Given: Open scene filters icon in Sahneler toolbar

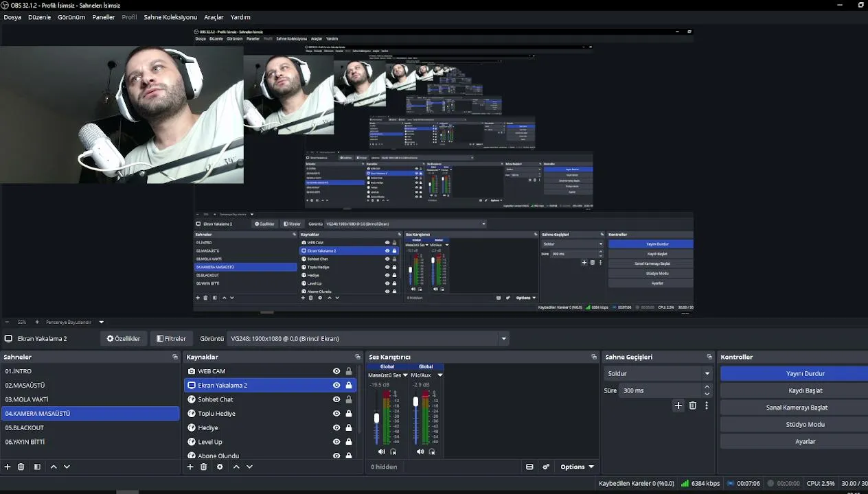Looking at the screenshot, I should coord(37,467).
